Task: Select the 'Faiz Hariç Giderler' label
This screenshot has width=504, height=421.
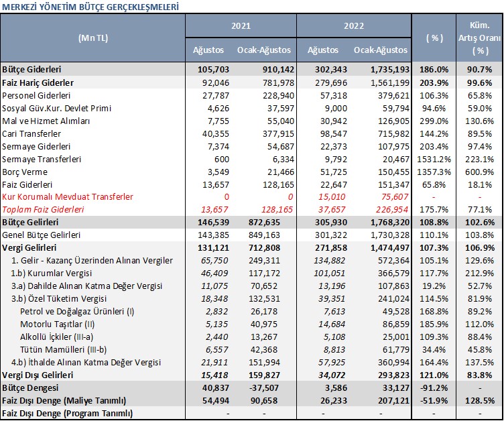Action: 38,83
